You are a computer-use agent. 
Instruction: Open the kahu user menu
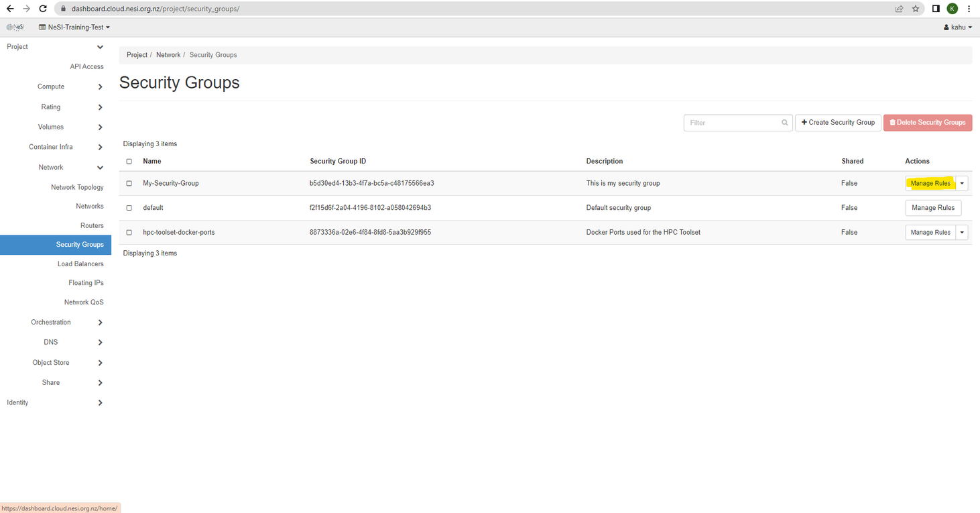[957, 27]
